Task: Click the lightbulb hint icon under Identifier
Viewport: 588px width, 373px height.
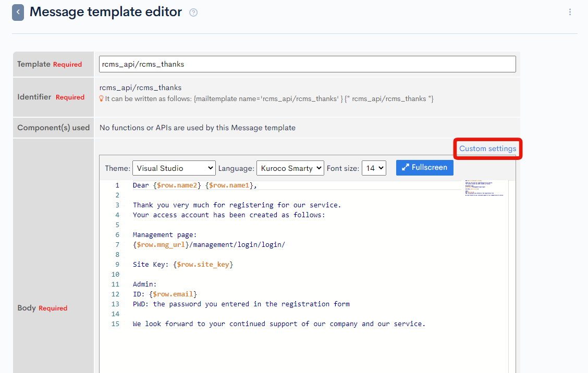Action: (102, 98)
